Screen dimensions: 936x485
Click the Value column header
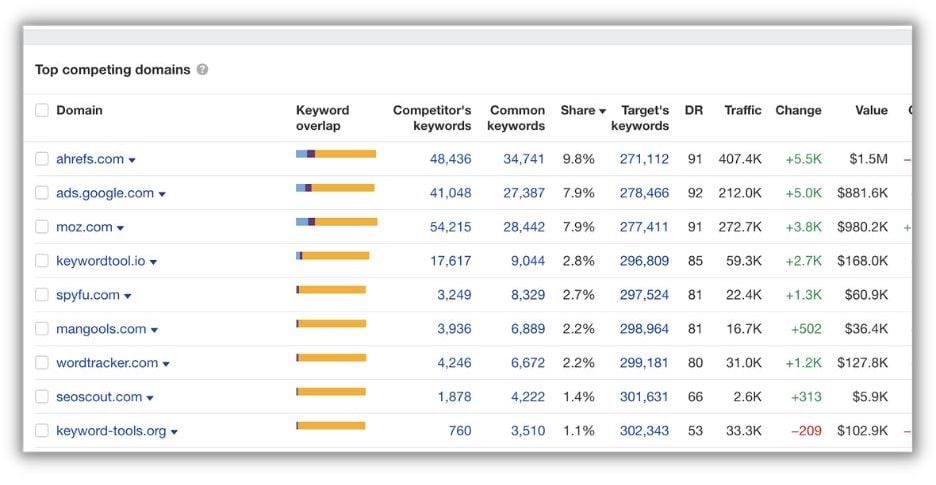(871, 110)
